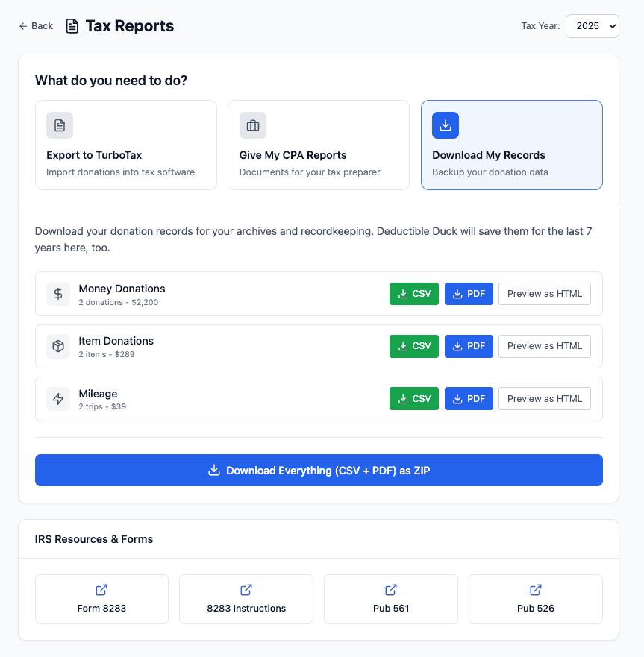Viewport: 644px width, 657px height.
Task: Click the briefcase icon for CPA Reports
Action: coord(253,125)
